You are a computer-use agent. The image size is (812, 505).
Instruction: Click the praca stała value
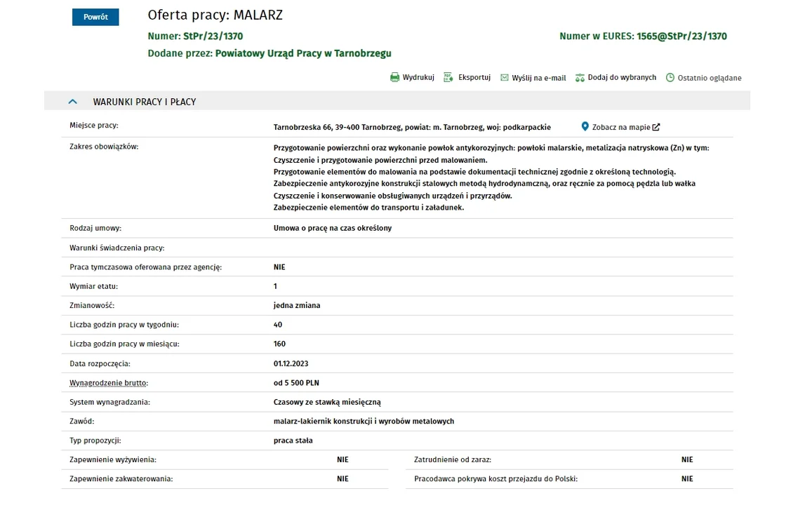click(x=293, y=441)
